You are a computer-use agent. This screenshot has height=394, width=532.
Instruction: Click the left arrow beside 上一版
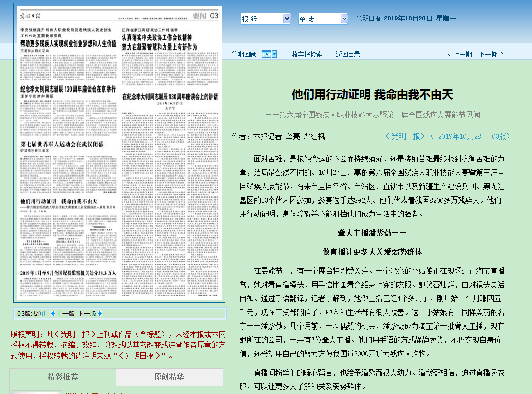pos(53,313)
